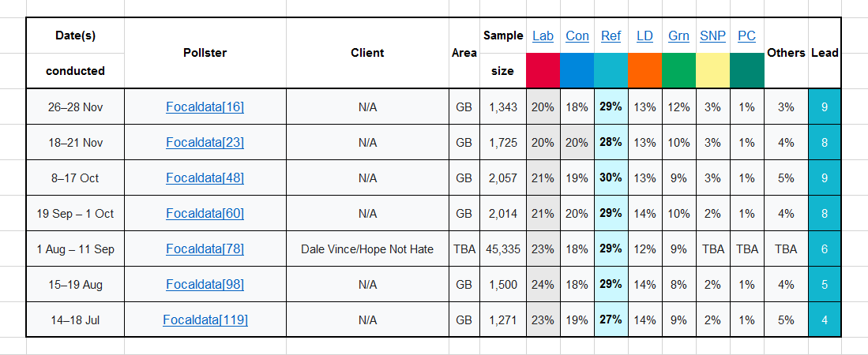
Task: Open the Focaldata[78] pollster link
Action: click(x=205, y=248)
